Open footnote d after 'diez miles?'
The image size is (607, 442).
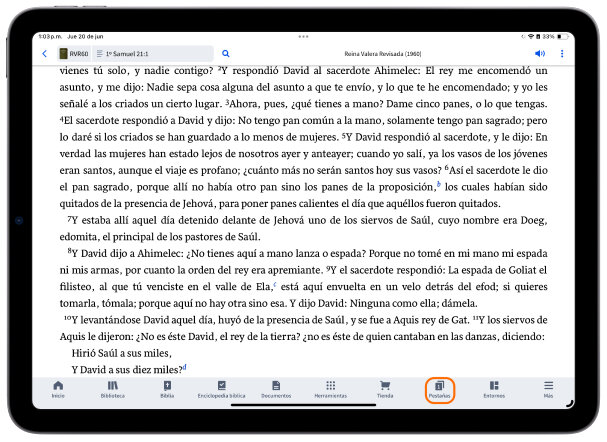185,367
